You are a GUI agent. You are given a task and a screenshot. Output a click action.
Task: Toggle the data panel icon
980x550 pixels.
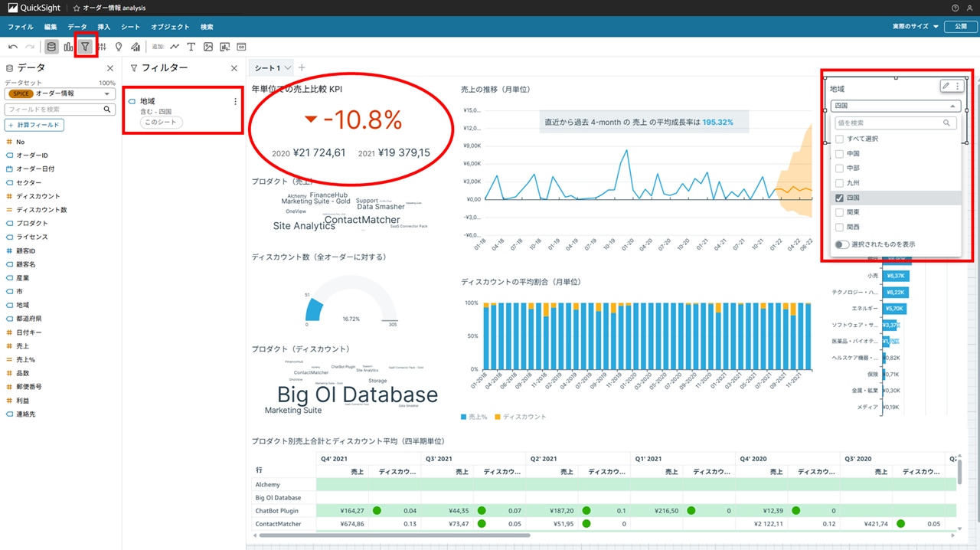coord(51,47)
